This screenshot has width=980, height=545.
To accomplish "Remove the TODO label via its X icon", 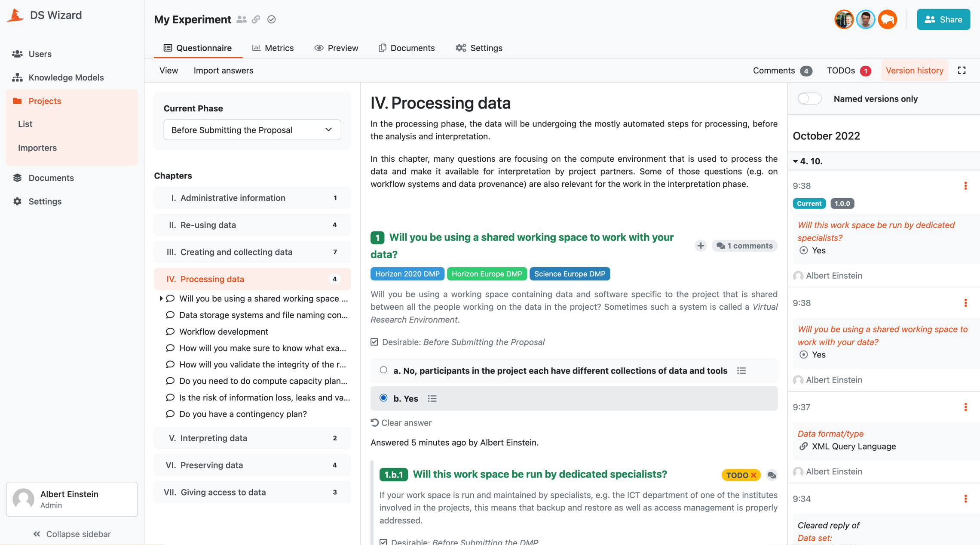I will [x=753, y=475].
